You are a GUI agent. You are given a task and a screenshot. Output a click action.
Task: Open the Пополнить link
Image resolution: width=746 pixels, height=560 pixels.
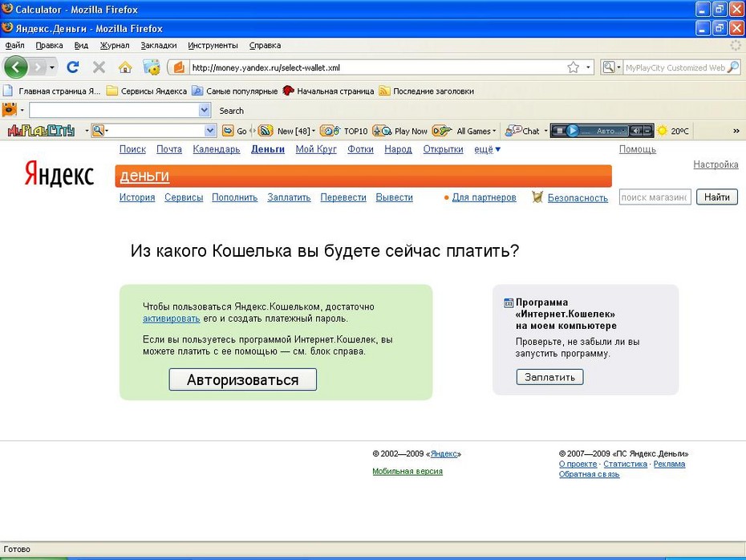pyautogui.click(x=234, y=197)
